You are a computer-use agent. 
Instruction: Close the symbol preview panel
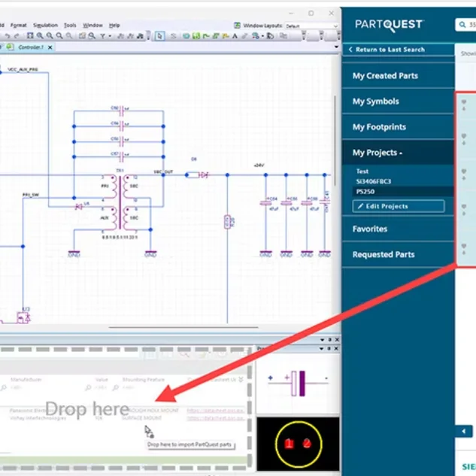click(x=336, y=348)
